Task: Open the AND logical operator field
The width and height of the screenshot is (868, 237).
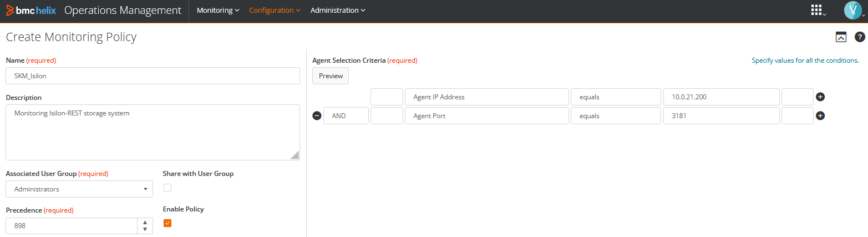Action: [346, 116]
